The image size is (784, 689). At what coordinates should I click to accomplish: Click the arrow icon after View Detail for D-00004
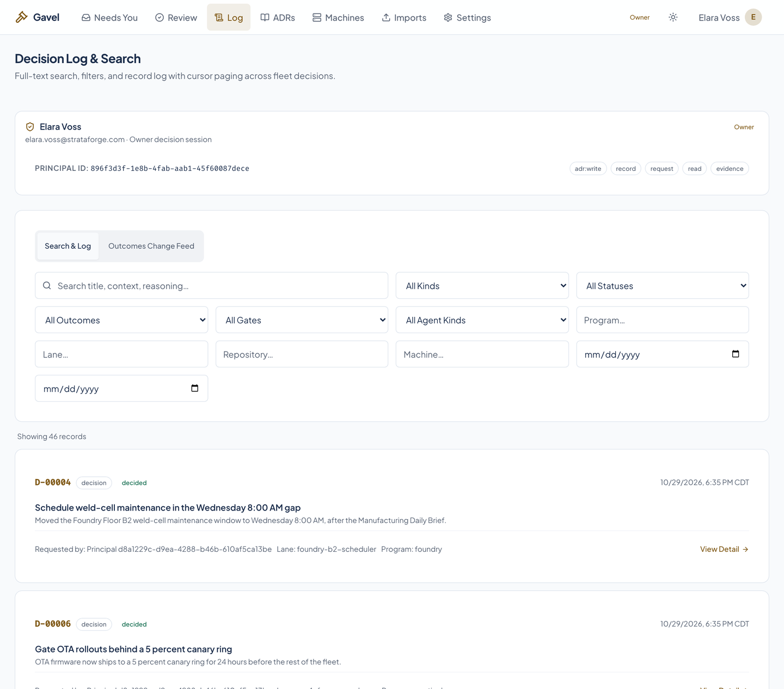coord(745,549)
